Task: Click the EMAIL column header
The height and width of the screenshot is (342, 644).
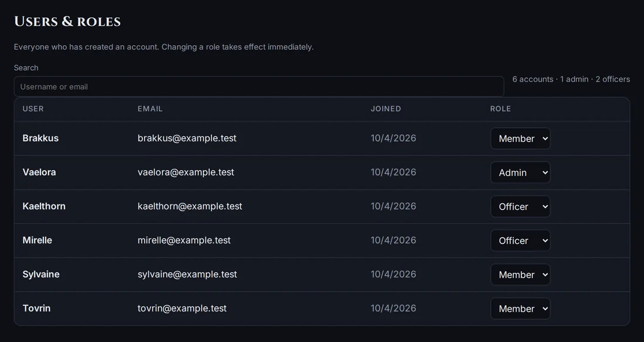Action: [150, 109]
